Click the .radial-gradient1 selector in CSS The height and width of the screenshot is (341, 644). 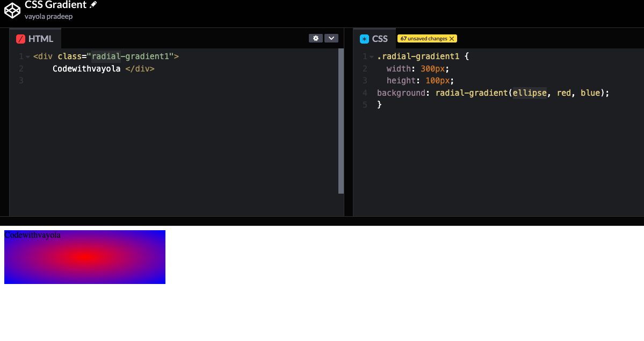[x=418, y=56]
